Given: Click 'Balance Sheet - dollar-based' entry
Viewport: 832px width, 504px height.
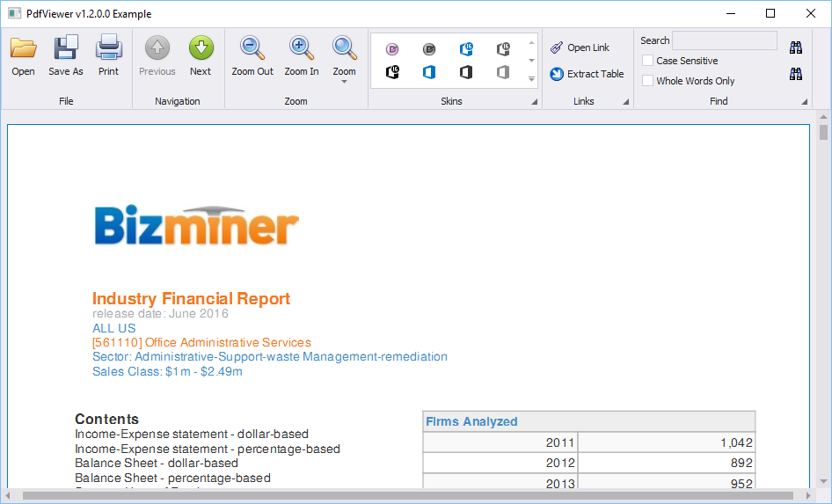Looking at the screenshot, I should (x=157, y=464).
